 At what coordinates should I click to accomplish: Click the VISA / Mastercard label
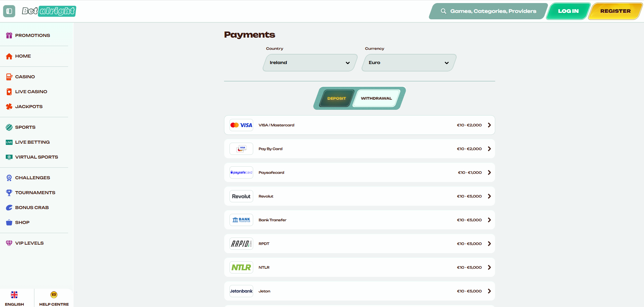click(276, 125)
